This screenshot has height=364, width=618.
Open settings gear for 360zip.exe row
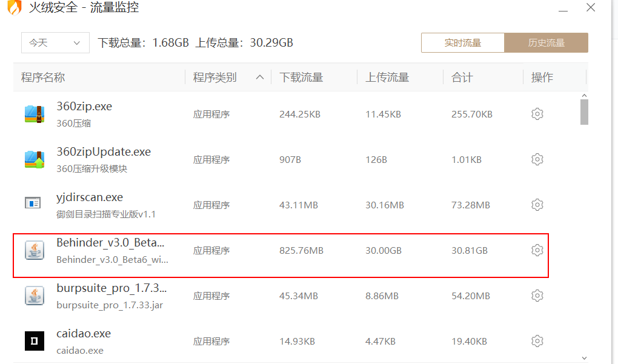tap(537, 114)
